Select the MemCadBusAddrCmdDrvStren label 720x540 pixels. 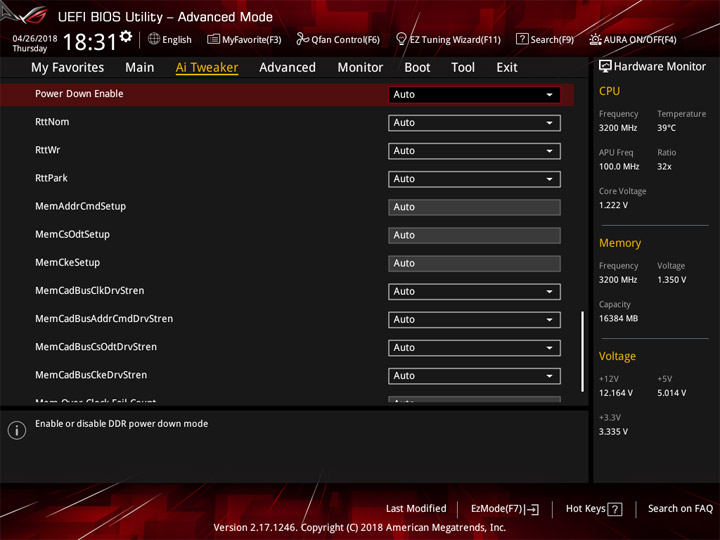[104, 319]
